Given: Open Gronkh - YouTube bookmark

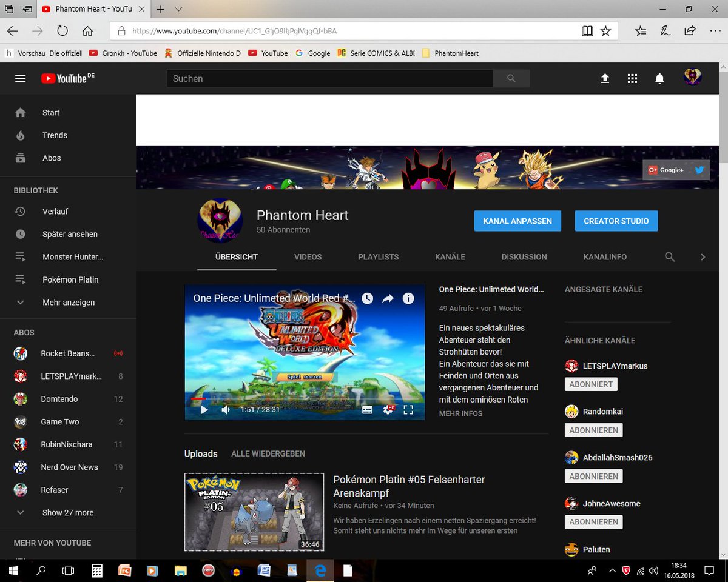Looking at the screenshot, I should pos(123,53).
